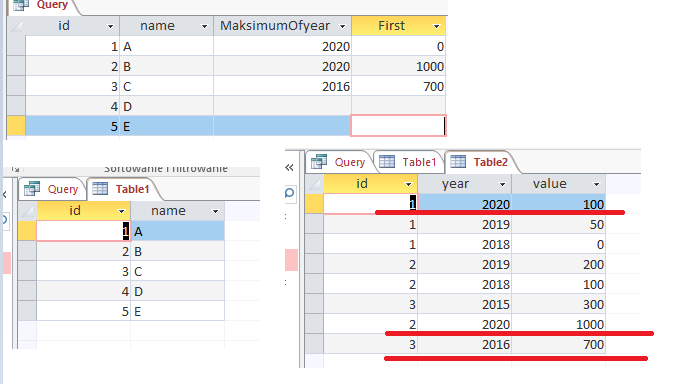Select Table1 tab in Table2 window
Screen dimensions: 677x384
(x=408, y=162)
